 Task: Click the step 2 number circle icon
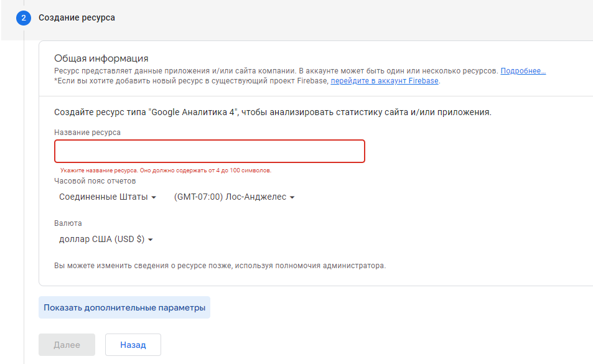[24, 18]
